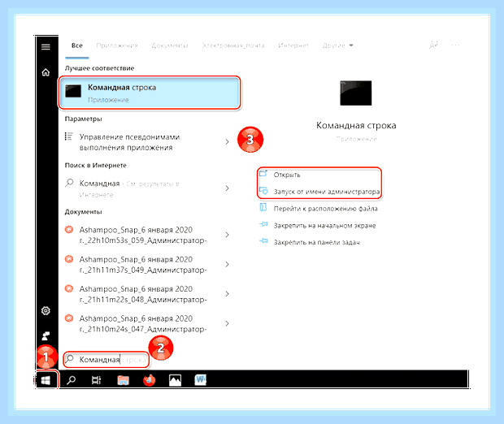Open the three-dots options menu
This screenshot has width=504, height=424.
(455, 45)
